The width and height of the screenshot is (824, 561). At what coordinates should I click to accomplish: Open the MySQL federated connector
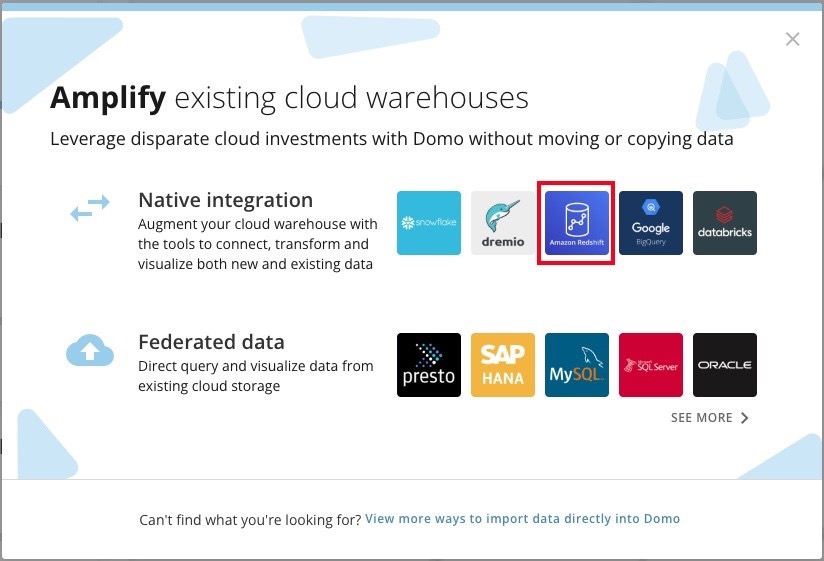577,365
